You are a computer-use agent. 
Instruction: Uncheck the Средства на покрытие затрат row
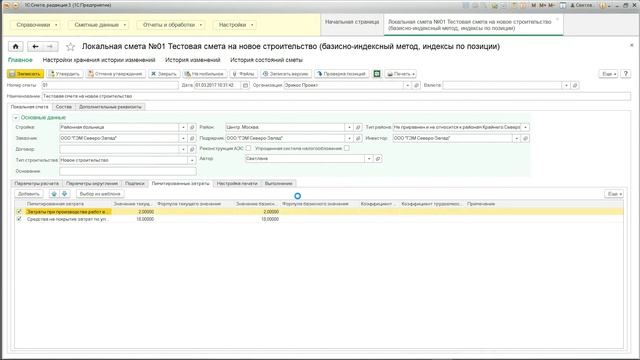pyautogui.click(x=19, y=219)
